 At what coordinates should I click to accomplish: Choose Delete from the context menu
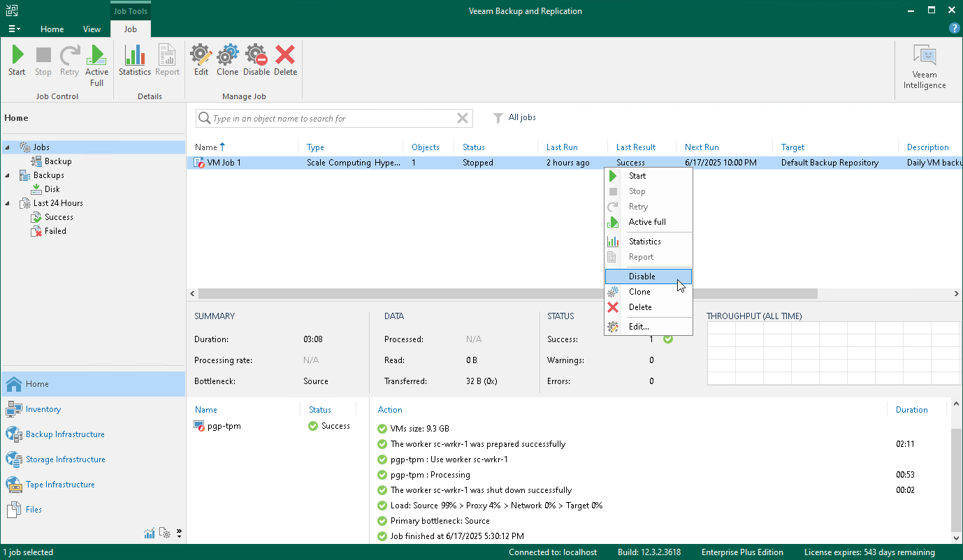pos(649,307)
